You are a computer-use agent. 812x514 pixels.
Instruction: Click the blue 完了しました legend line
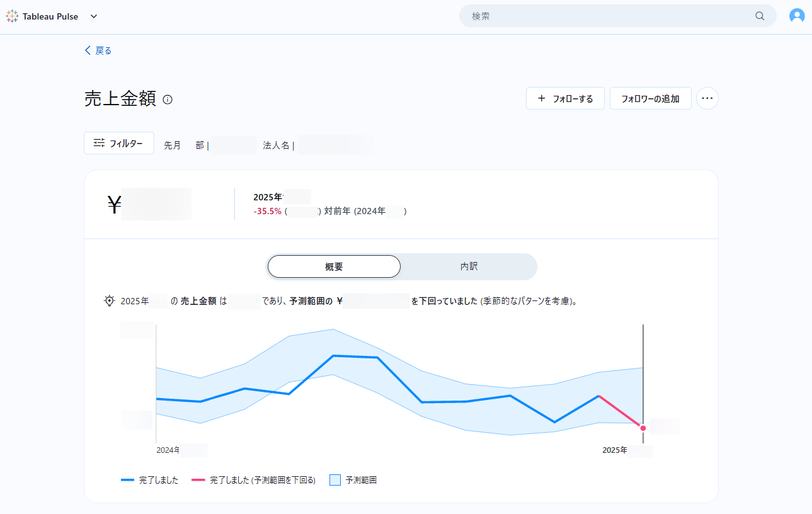(x=128, y=480)
